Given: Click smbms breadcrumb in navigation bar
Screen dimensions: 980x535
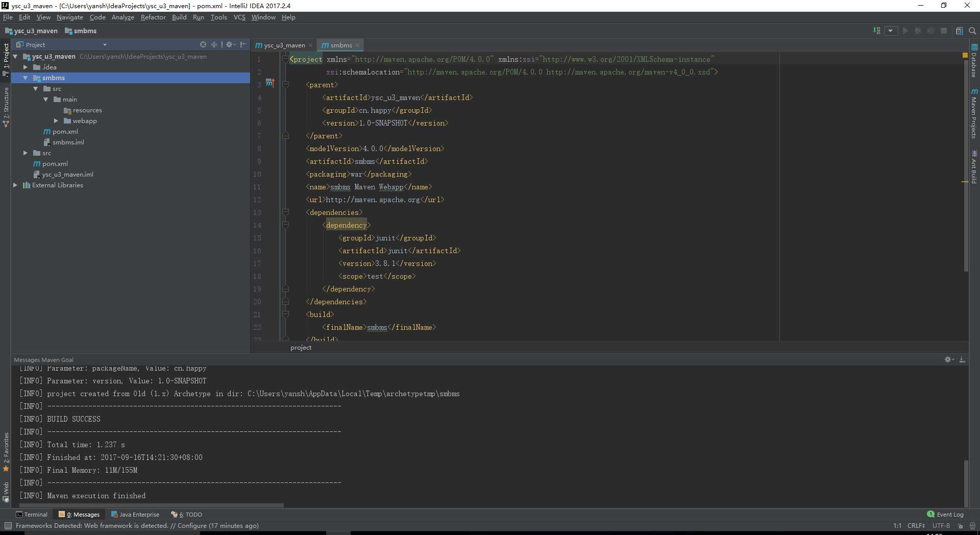Looking at the screenshot, I should coord(80,31).
